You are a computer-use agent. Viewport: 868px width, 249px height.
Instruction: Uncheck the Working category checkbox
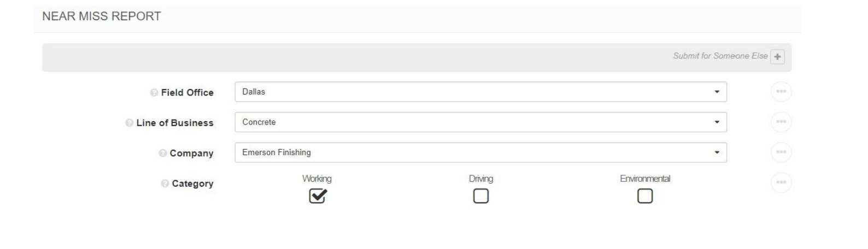pyautogui.click(x=317, y=196)
